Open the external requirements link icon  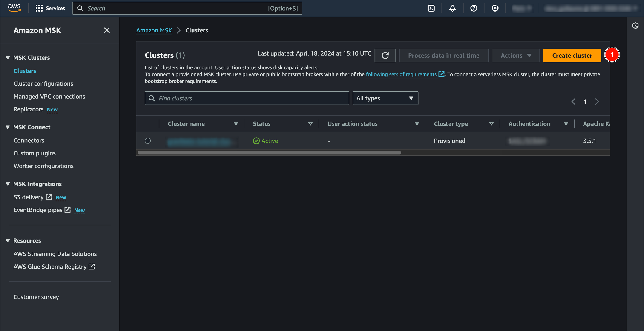pyautogui.click(x=442, y=74)
